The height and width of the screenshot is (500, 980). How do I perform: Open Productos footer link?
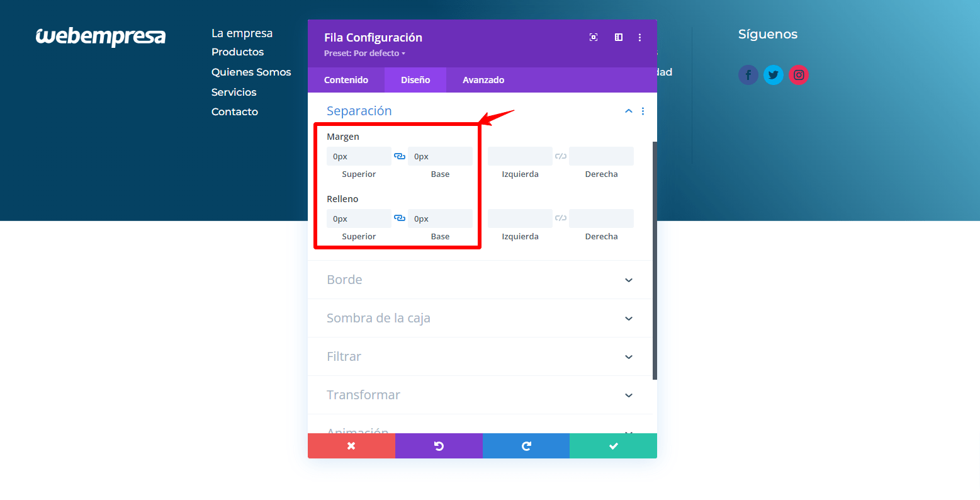(x=237, y=52)
